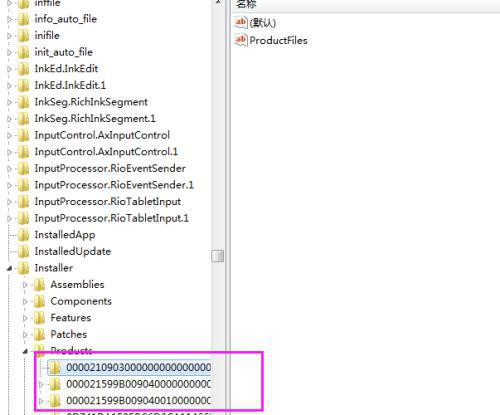Expand the Features subkey
Screen dimensions: 500x415
tap(25, 318)
